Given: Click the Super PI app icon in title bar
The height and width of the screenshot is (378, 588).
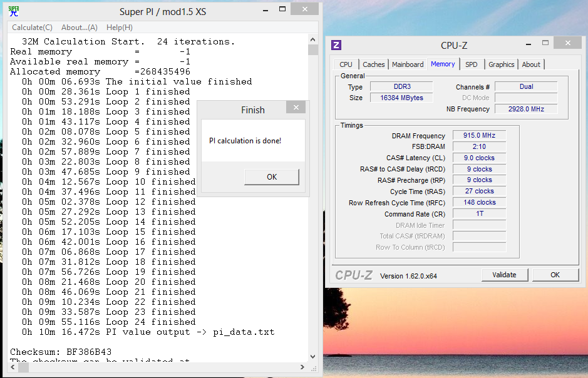Looking at the screenshot, I should click(14, 11).
